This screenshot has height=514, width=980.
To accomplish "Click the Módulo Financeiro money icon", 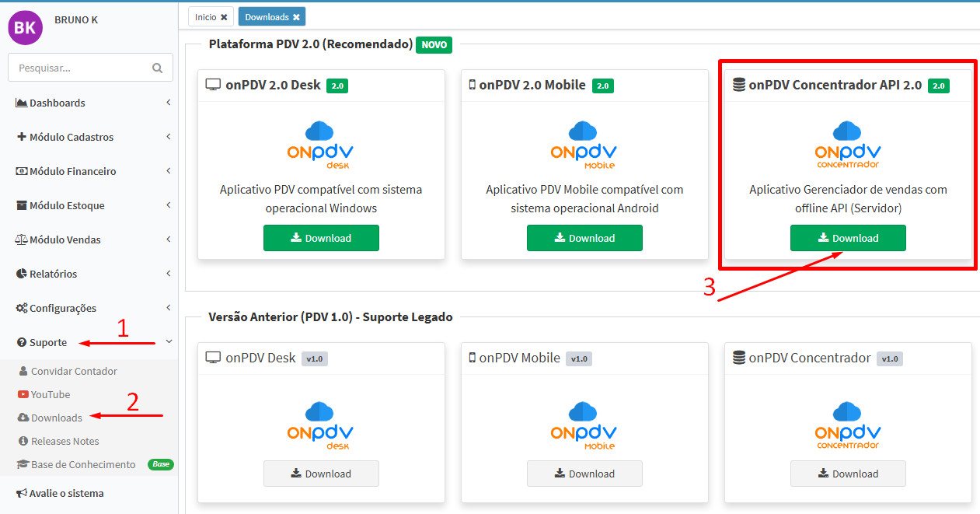I will (22, 171).
